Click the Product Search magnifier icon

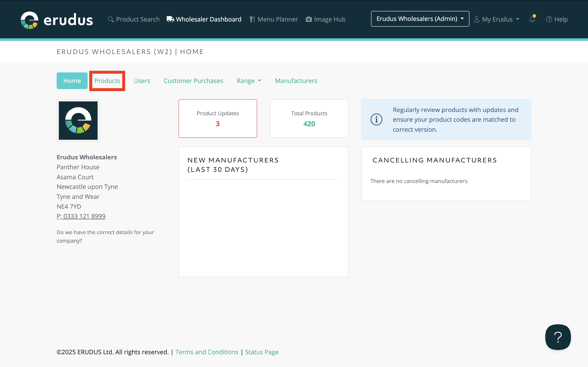point(111,19)
